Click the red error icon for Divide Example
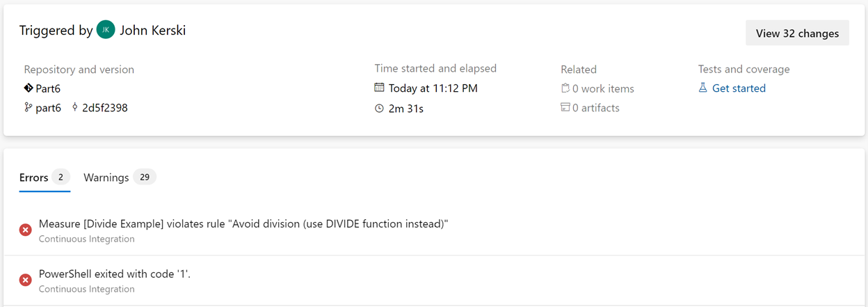Viewport: 868px width, 307px height. [25, 230]
